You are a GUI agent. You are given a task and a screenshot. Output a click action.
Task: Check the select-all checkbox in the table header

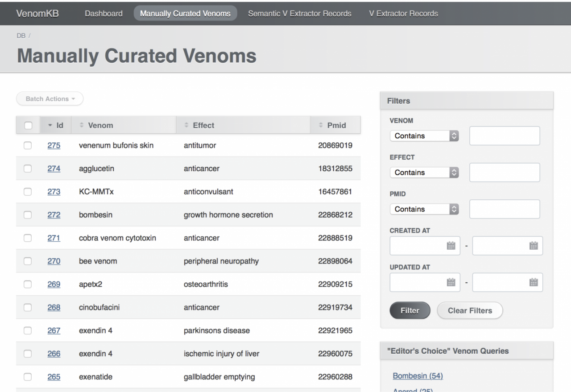tap(27, 125)
